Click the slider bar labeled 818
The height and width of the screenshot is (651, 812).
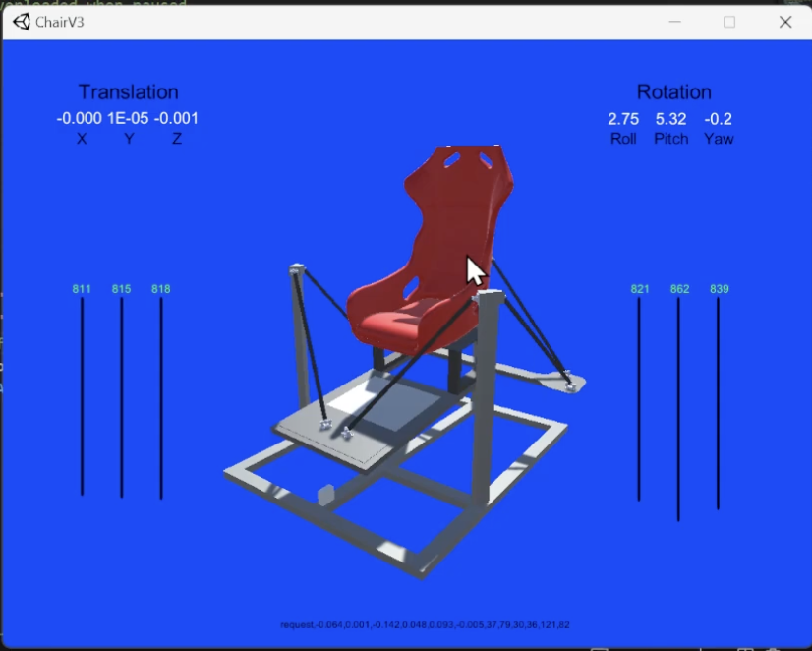pyautogui.click(x=161, y=395)
